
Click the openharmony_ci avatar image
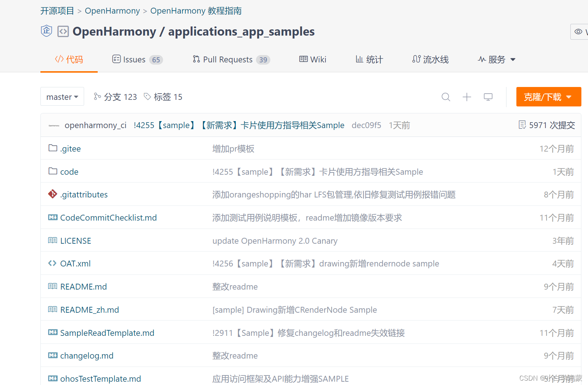(54, 126)
